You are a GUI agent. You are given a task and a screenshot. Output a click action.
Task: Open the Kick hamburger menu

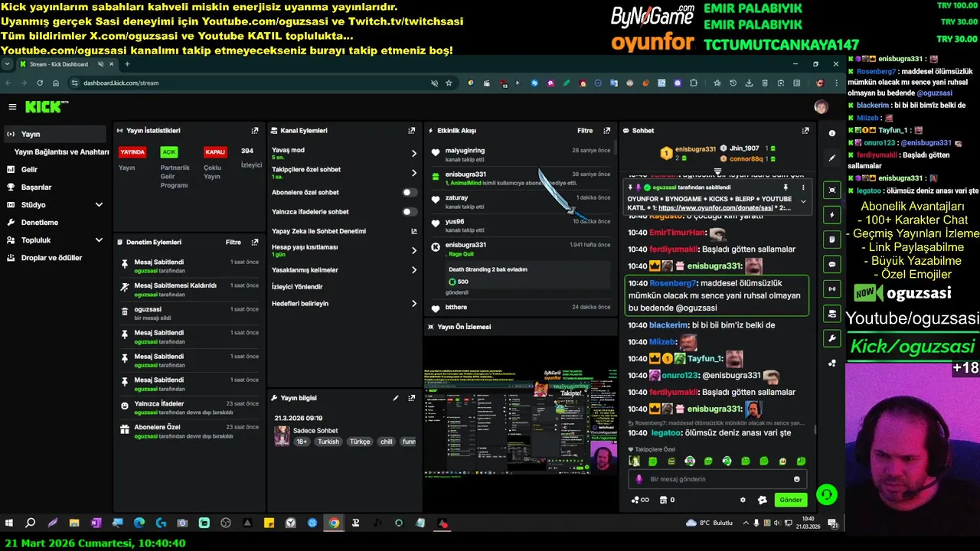tap(12, 107)
